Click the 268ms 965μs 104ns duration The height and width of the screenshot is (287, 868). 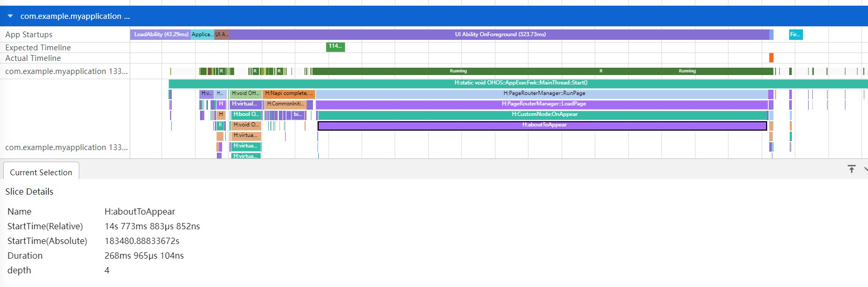(x=144, y=256)
